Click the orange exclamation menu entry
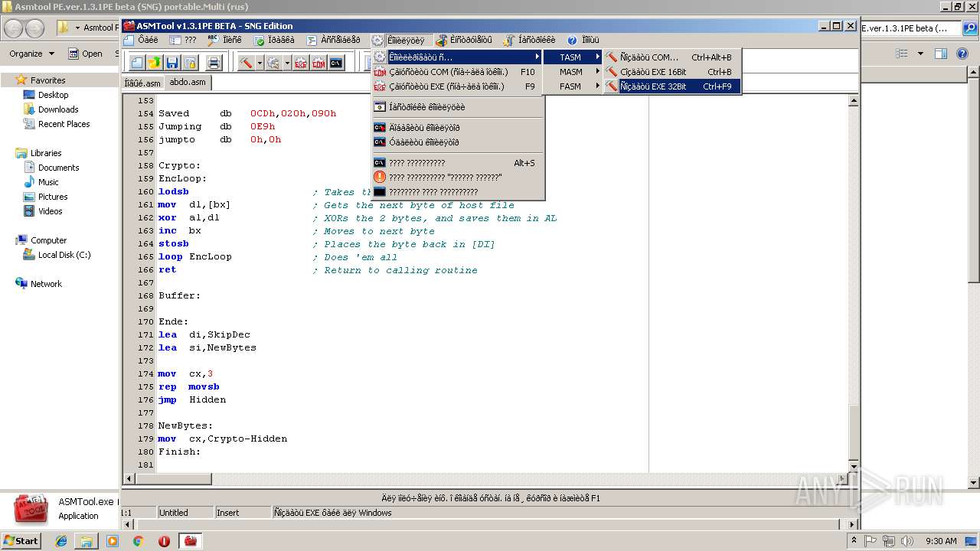 (457, 178)
